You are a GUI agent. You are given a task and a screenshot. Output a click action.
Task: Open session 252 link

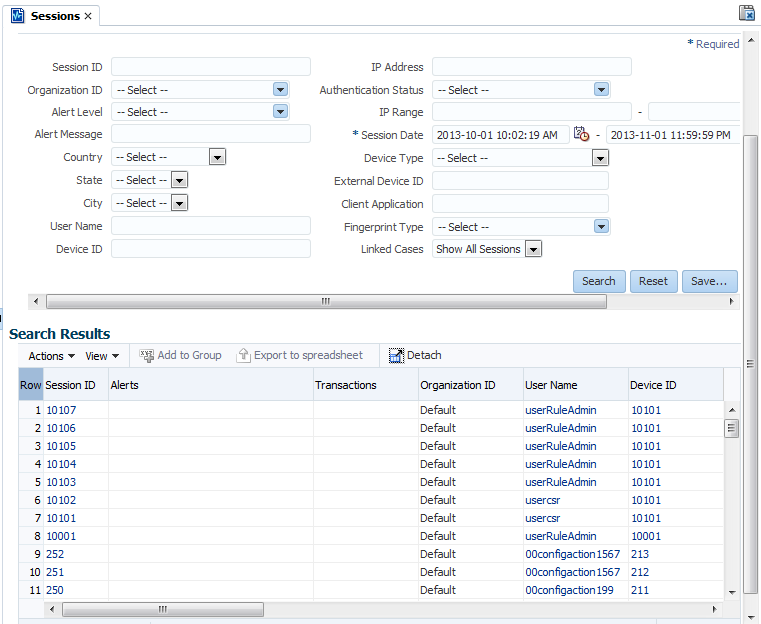55,554
